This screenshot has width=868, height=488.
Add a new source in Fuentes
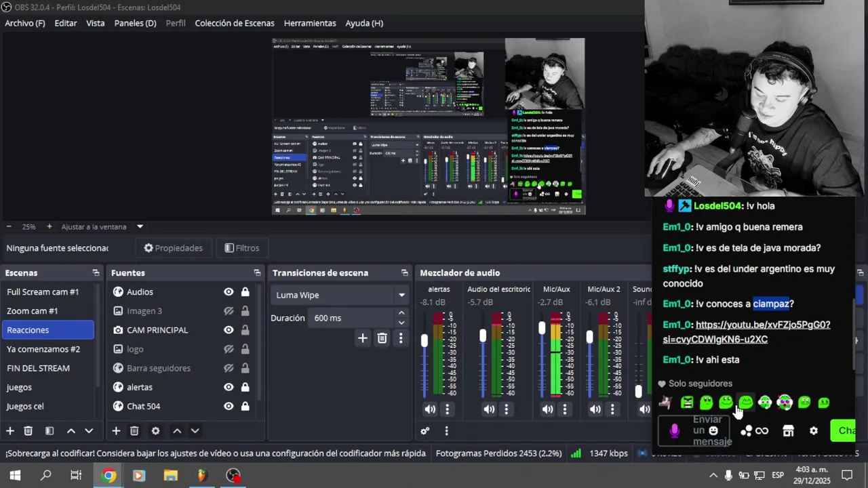point(116,431)
